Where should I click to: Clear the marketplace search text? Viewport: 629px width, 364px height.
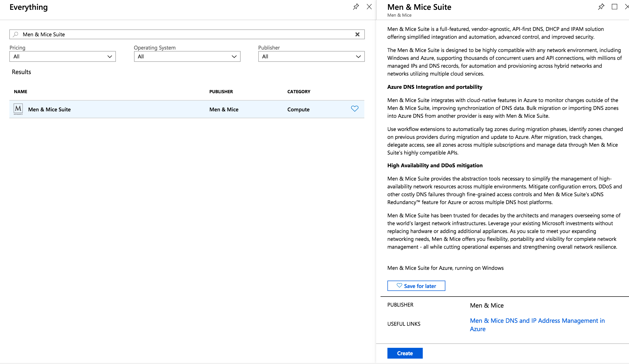tap(357, 34)
